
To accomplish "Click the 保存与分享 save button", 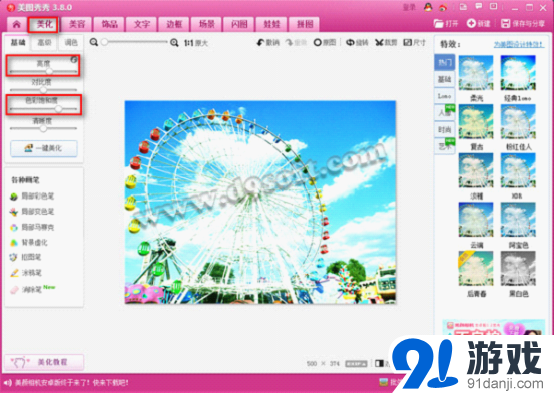I will click(x=523, y=24).
